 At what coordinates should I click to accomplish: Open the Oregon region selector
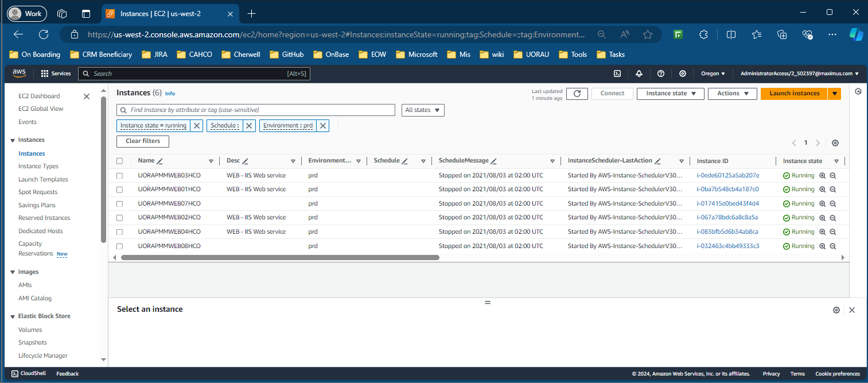[713, 73]
